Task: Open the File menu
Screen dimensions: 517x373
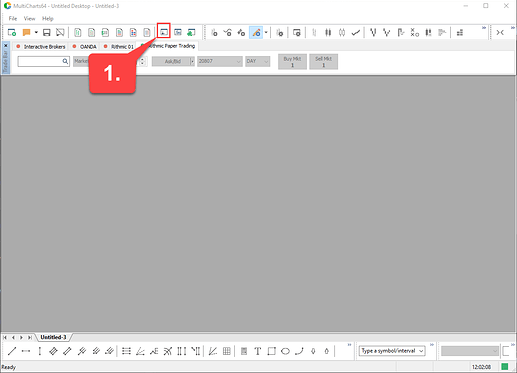Action: click(13, 18)
